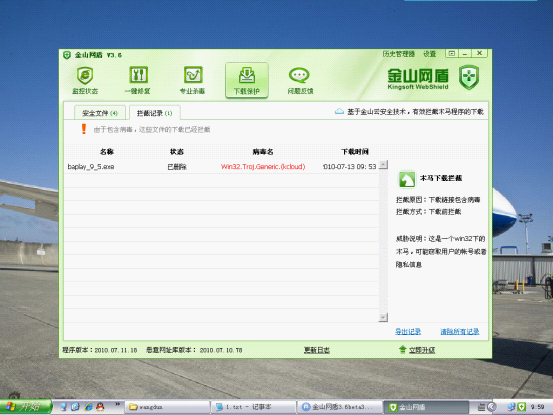The height and width of the screenshot is (415, 553).
Task: Click the 010-07-13 09:53 download time cell
Action: (x=350, y=167)
